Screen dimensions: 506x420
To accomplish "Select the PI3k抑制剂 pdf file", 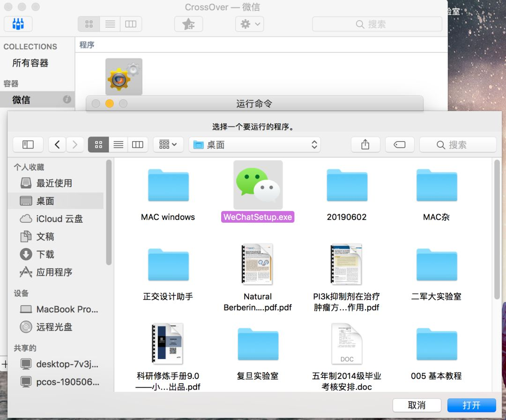I will pos(347,264).
